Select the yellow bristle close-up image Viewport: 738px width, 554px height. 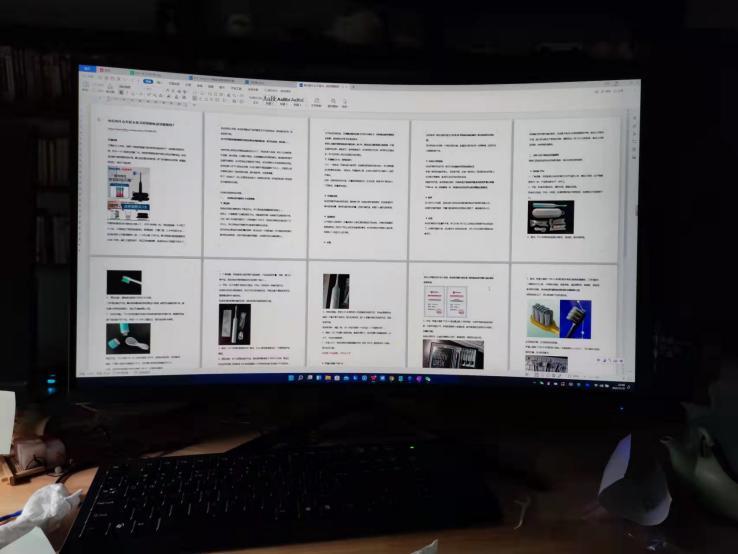(543, 320)
